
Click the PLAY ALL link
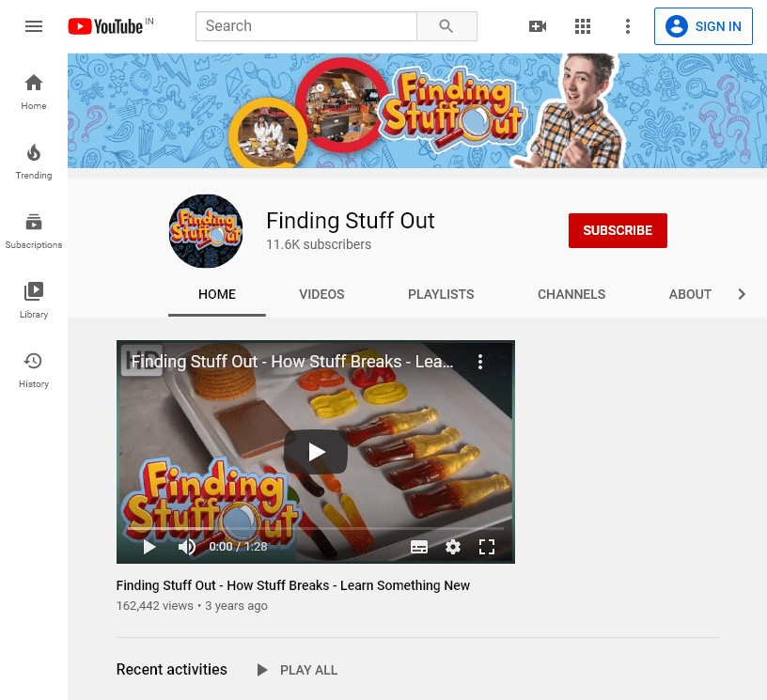click(308, 670)
